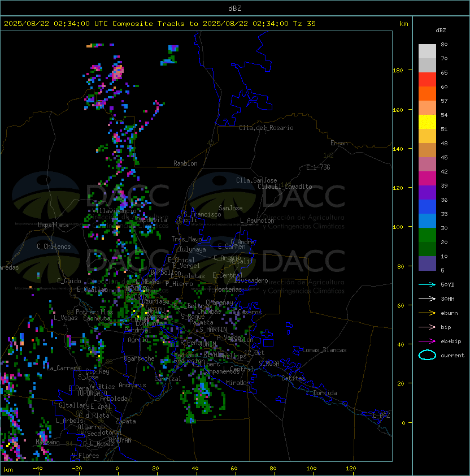Click the 'Agrelo' place label
The height and width of the screenshot is (476, 470).
click(x=138, y=340)
